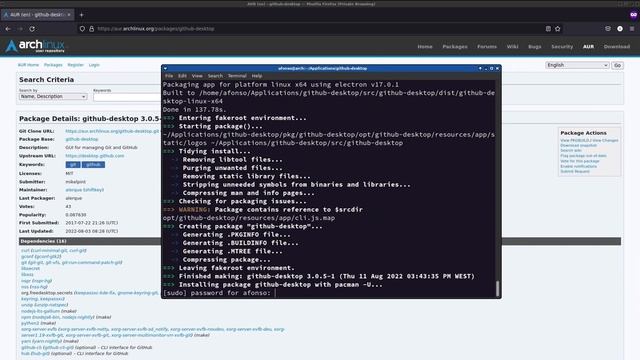
Task: Reload the page in Firefox
Action: coord(32,29)
